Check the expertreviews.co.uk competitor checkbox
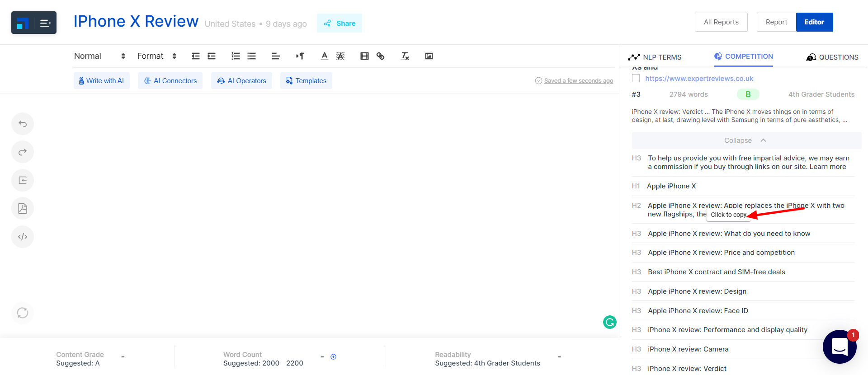 pos(636,78)
